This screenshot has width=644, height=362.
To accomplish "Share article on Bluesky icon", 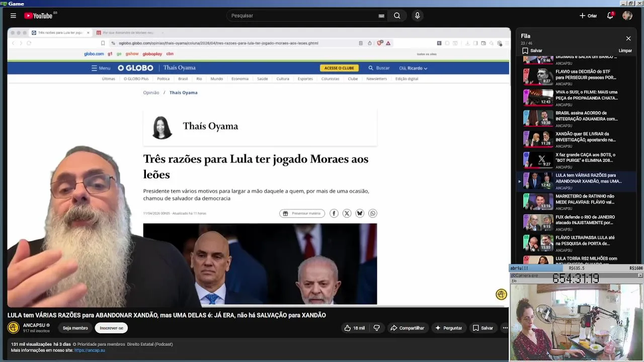I will click(360, 213).
